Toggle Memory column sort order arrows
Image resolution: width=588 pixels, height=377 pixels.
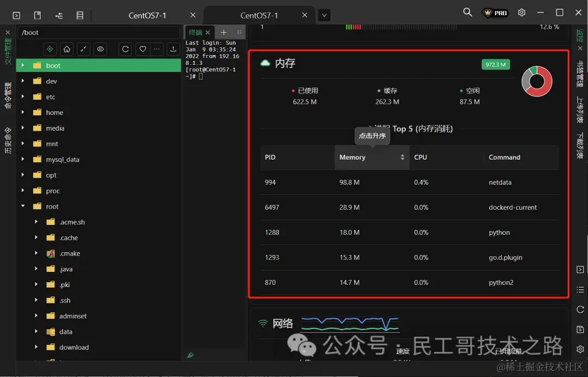point(402,157)
